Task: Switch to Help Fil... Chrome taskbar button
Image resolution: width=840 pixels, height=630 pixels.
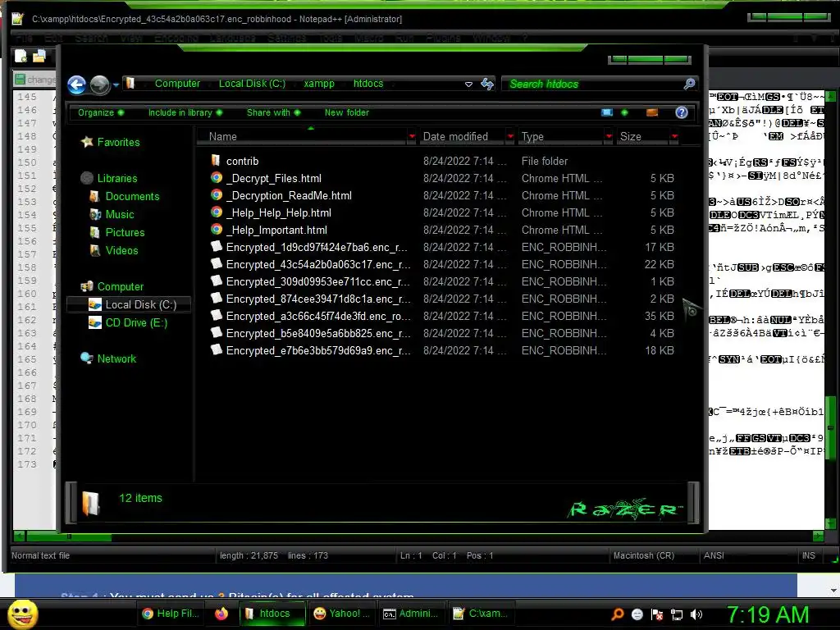Action: [170, 614]
